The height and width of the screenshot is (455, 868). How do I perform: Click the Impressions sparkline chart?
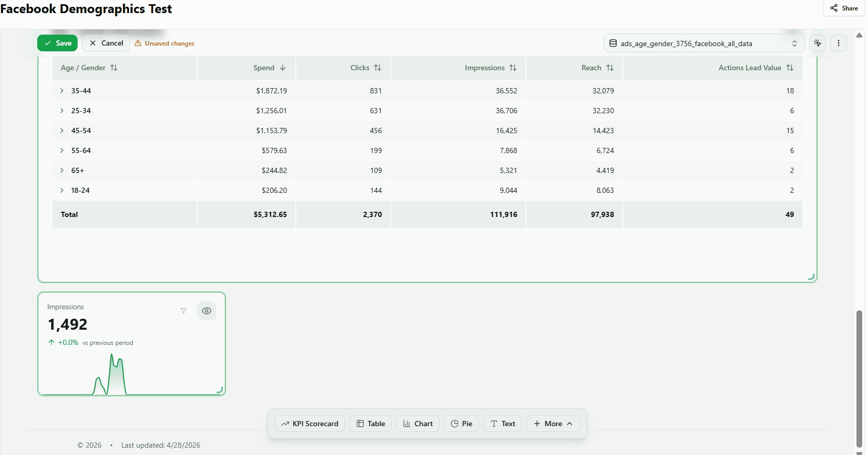point(131,374)
